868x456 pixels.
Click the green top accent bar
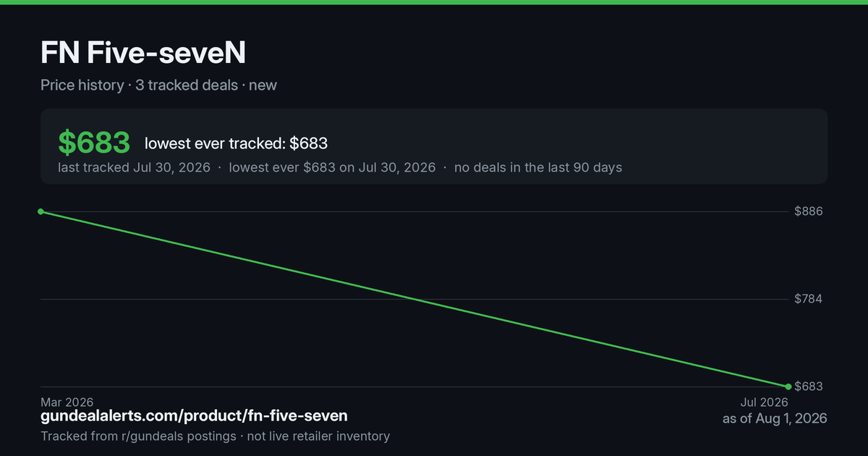click(434, 2)
